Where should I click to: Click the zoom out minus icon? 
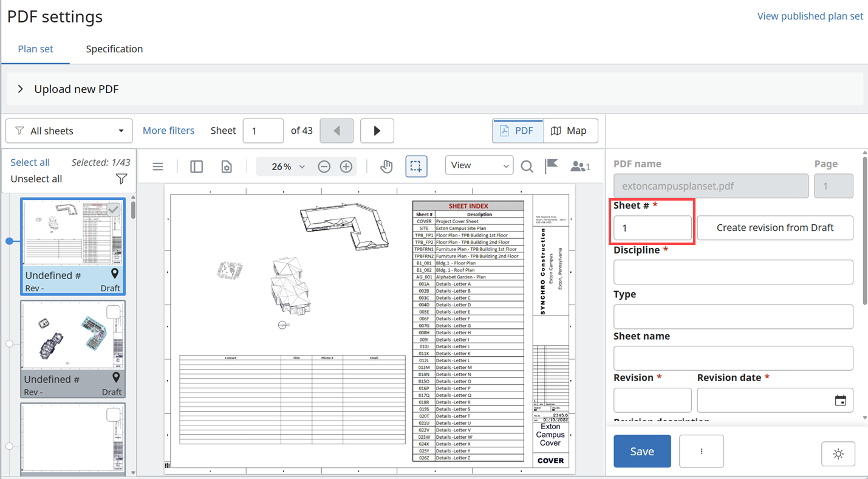(x=324, y=167)
